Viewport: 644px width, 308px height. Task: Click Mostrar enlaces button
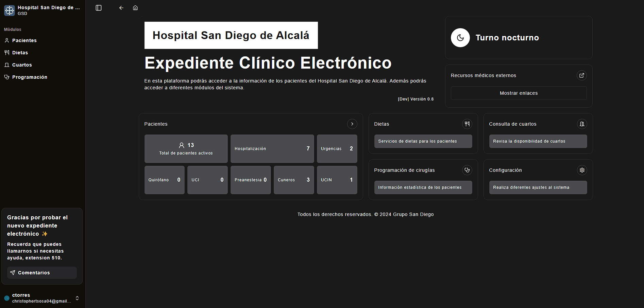tap(519, 93)
